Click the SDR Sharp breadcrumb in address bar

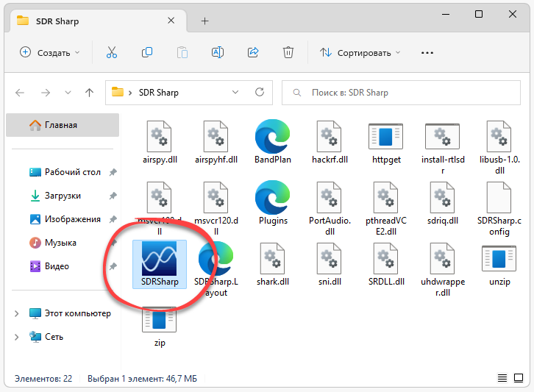tap(158, 93)
